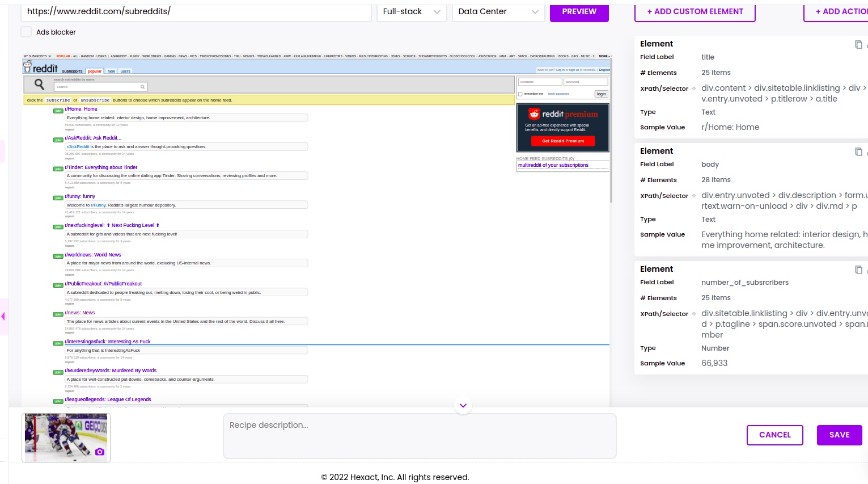Click the camera icon on the recipe thumbnail
868x484 pixels.
click(x=100, y=452)
